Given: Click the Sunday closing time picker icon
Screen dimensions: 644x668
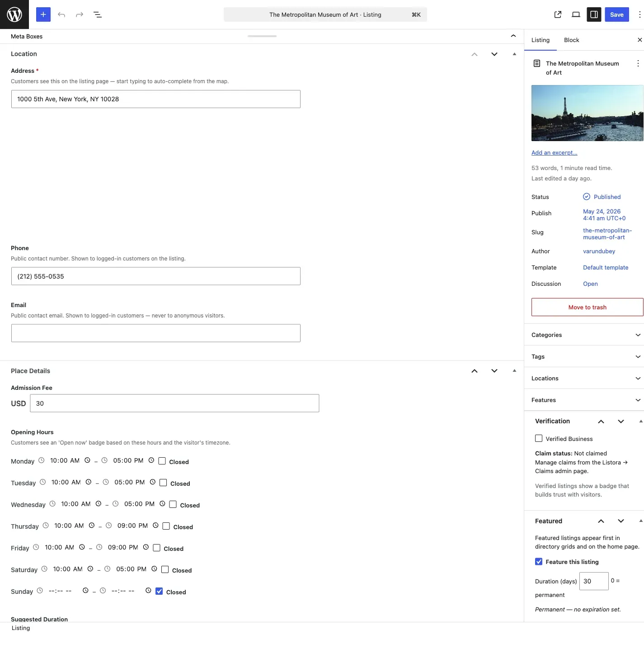Looking at the screenshot, I should click(x=148, y=591).
